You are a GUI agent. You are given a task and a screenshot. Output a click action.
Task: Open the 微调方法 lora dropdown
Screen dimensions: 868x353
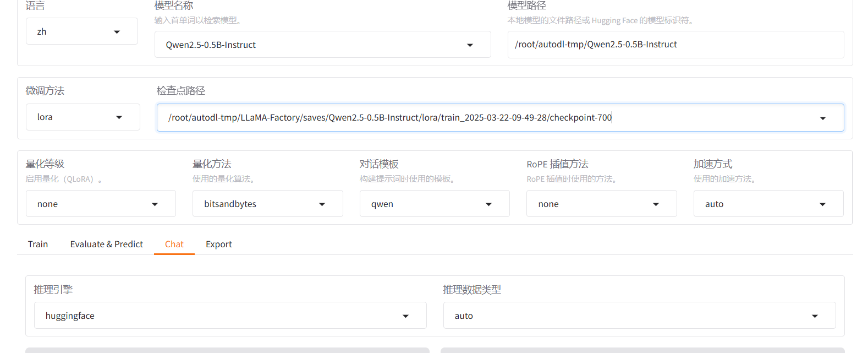click(x=83, y=117)
